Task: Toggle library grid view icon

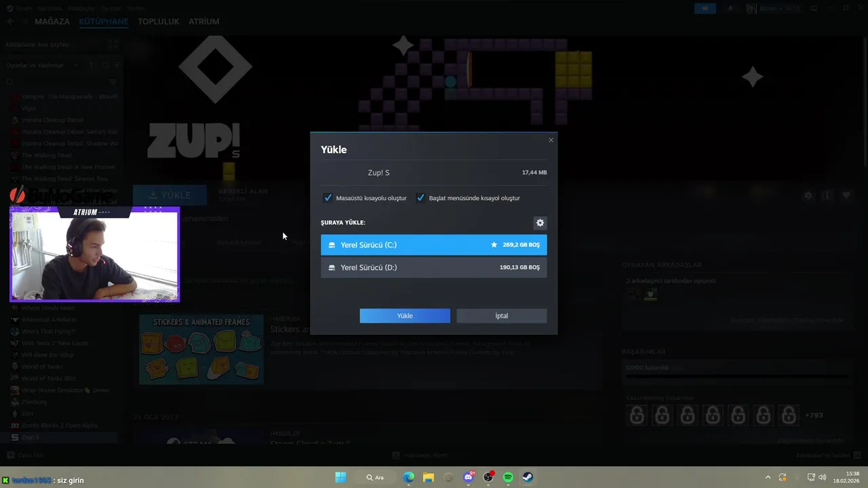Action: (113, 45)
